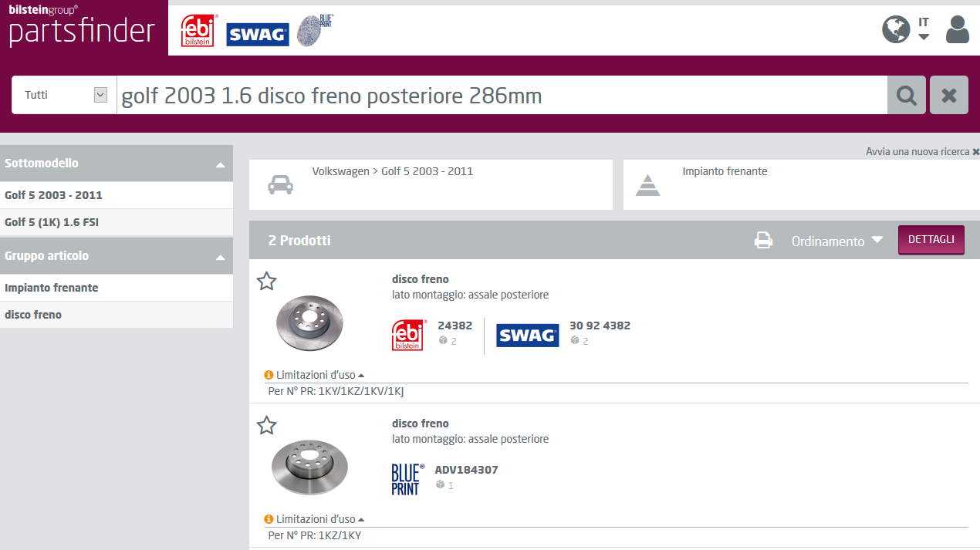Favorite the Blue Print disco freno product
980x550 pixels.
click(x=266, y=425)
